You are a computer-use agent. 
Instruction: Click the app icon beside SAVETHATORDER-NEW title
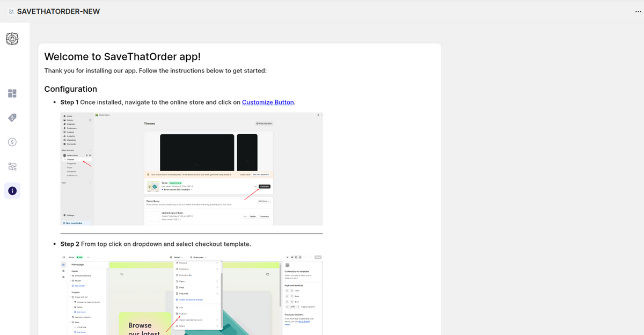click(11, 12)
